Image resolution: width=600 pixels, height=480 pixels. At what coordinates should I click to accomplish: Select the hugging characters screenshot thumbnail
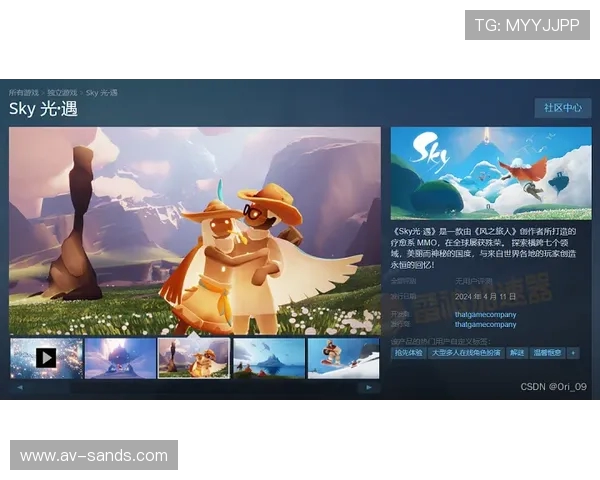tap(194, 357)
